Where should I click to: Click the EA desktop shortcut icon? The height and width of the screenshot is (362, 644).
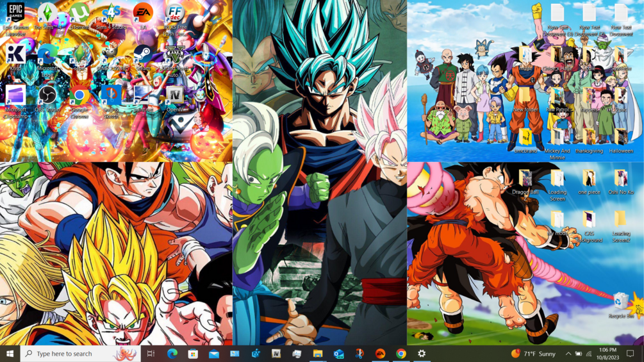143,17
